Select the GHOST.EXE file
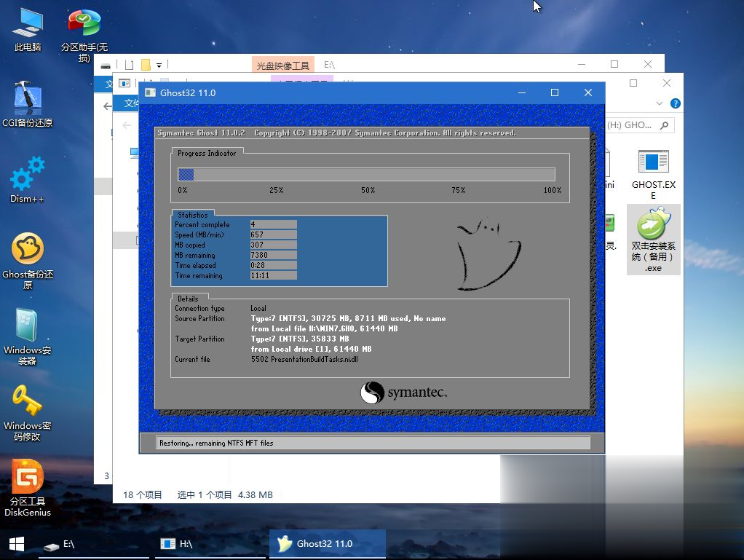Screen dimensions: 744x560 654,175
